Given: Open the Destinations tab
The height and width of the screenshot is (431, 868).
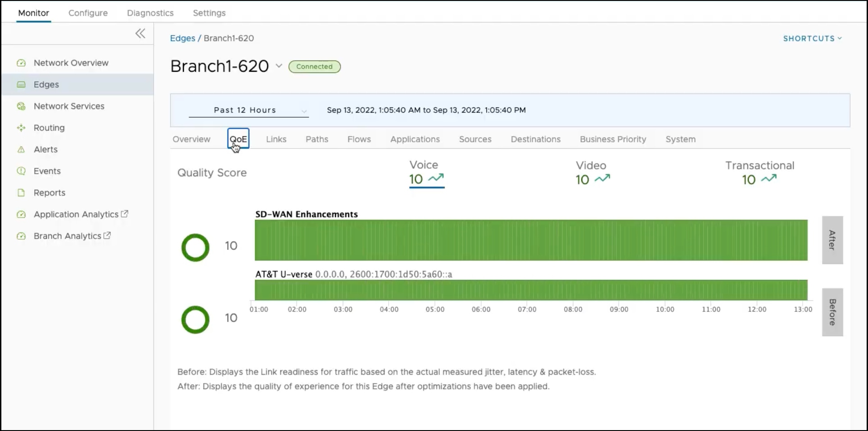Looking at the screenshot, I should 535,139.
